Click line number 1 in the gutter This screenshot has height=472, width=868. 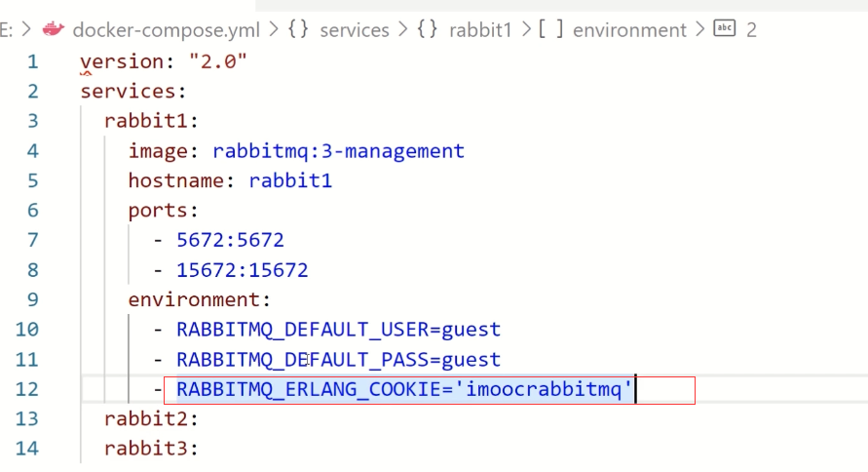(32, 62)
